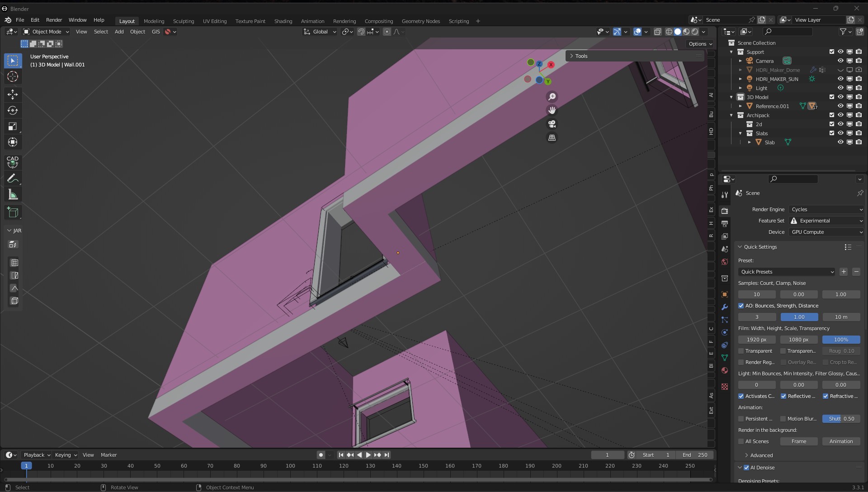This screenshot has width=868, height=492.
Task: Play the animation forward
Action: pos(368,455)
